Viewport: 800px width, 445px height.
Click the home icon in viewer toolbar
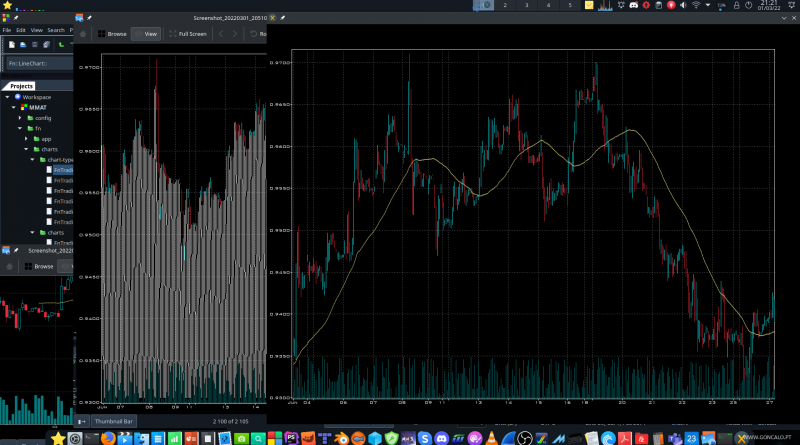coord(83,34)
